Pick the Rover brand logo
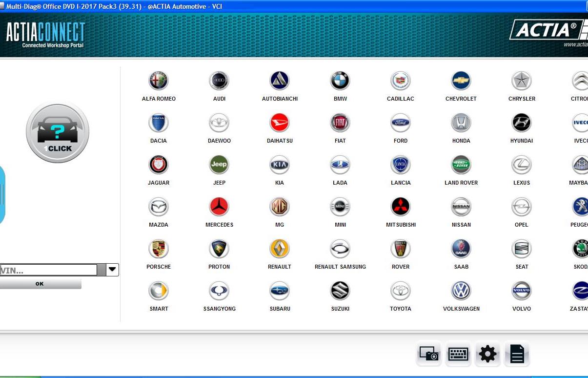The height and width of the screenshot is (378, 588). tap(401, 249)
